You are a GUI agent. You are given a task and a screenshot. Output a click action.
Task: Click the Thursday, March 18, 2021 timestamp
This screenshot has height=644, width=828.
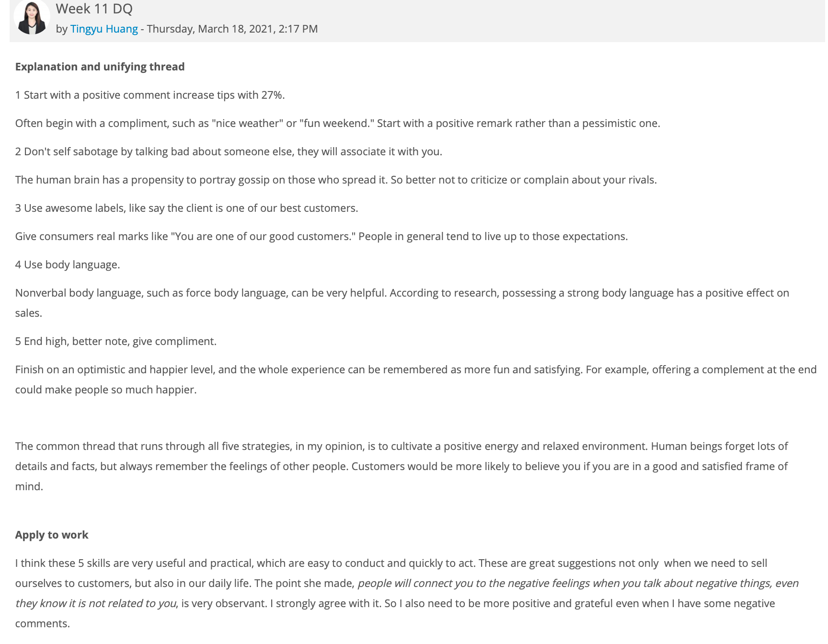point(232,29)
